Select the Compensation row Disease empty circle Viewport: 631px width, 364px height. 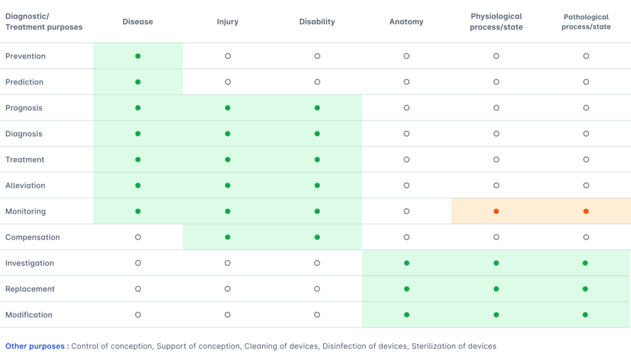pyautogui.click(x=138, y=237)
